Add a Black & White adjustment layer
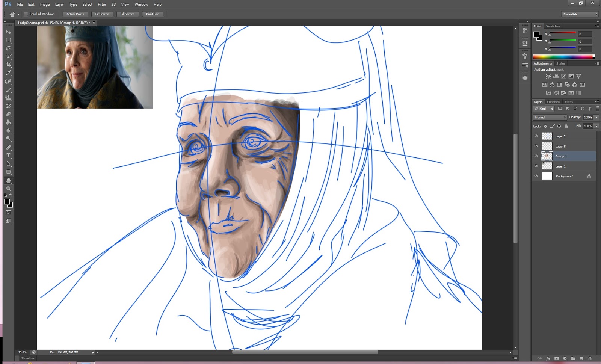Screen dimensions: 601x364 point(559,85)
